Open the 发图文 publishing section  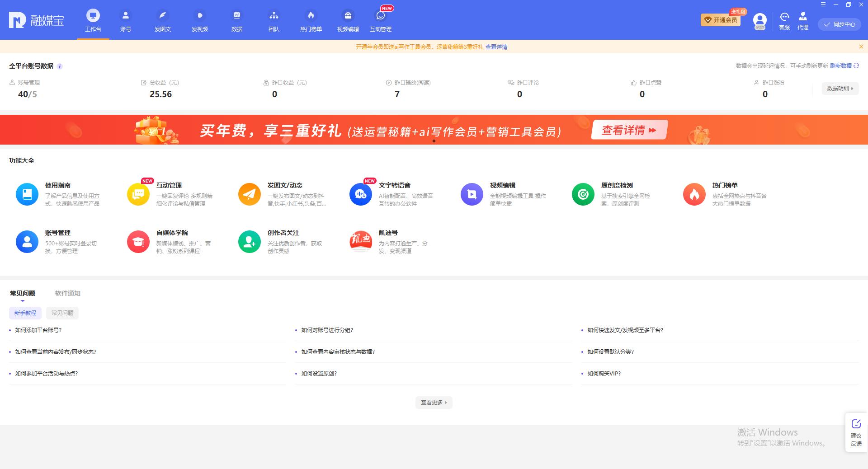coord(163,20)
